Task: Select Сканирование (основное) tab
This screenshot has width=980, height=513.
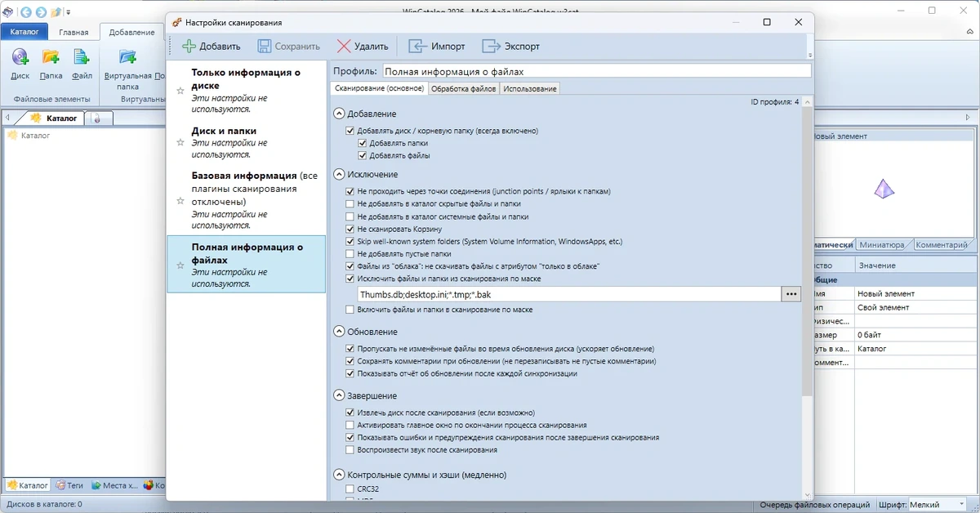Action: coord(379,88)
